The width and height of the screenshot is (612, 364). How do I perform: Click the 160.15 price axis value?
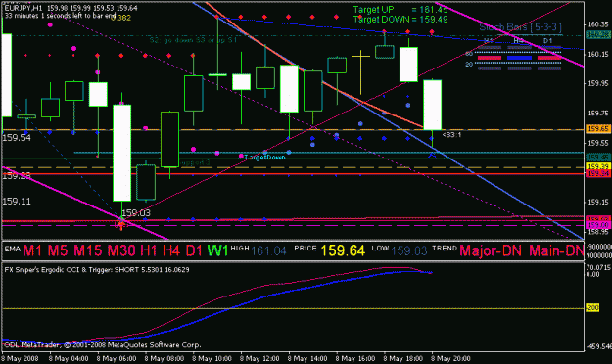point(598,54)
